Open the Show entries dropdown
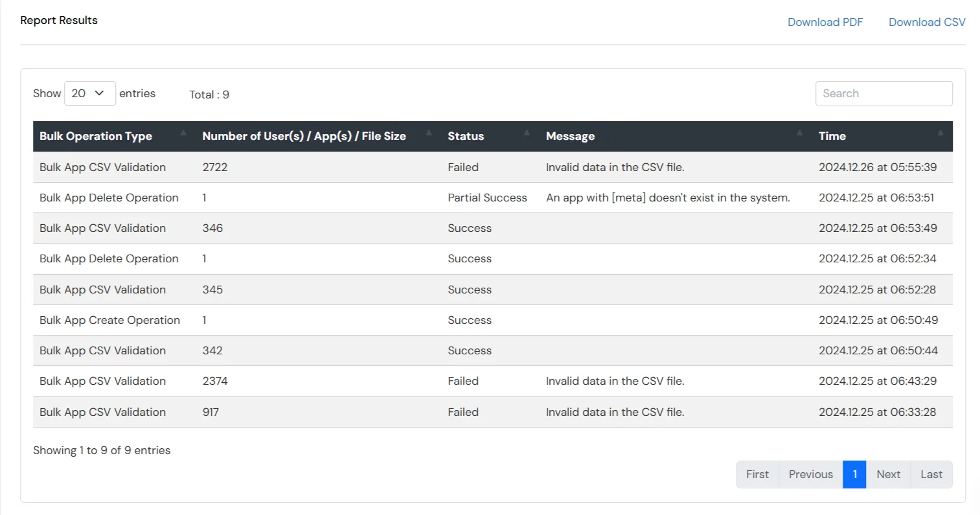The width and height of the screenshot is (980, 515). point(89,93)
